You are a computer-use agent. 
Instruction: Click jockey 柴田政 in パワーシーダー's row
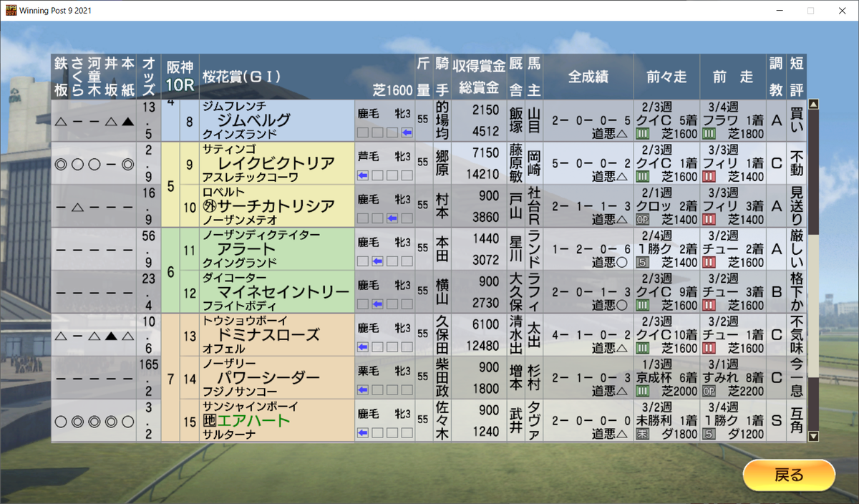click(442, 378)
